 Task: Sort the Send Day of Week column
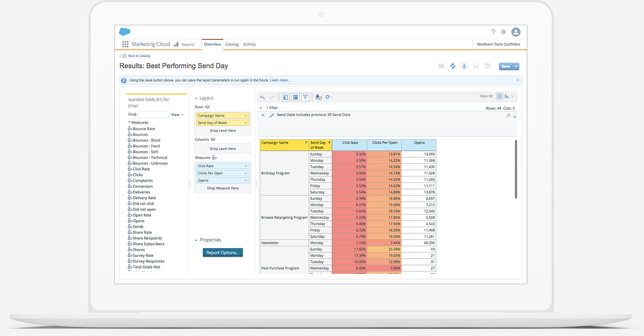329,143
